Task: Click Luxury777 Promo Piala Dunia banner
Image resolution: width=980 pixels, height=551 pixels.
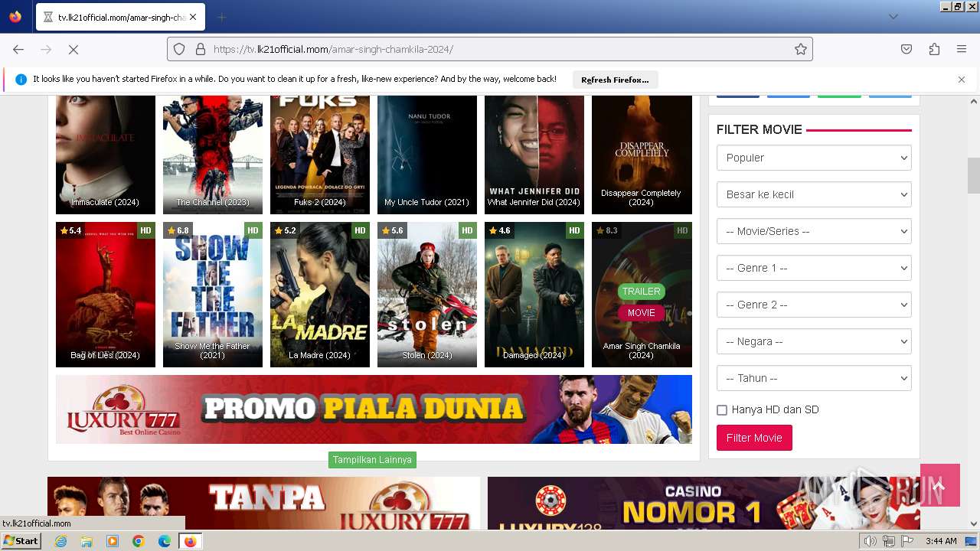Action: pos(374,409)
